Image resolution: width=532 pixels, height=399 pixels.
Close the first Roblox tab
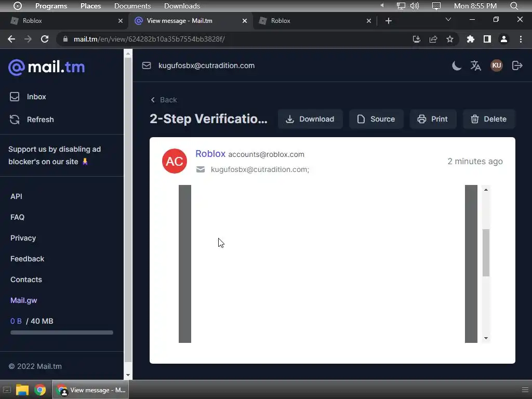tap(121, 21)
